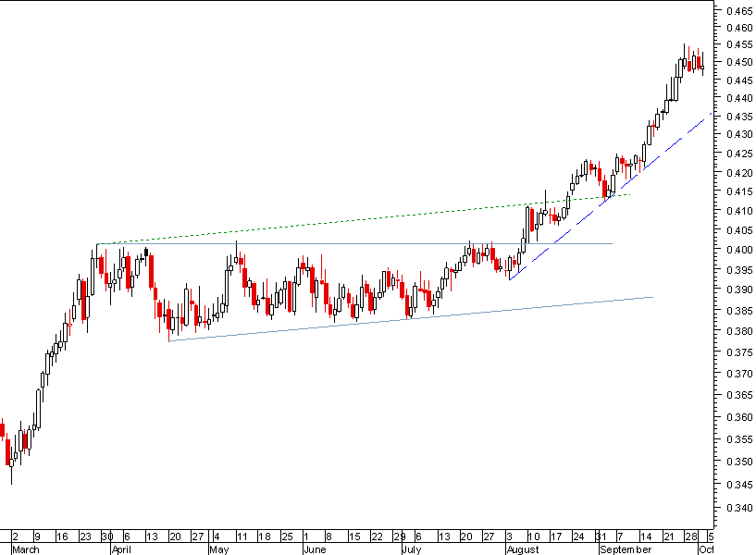
Task: Select the 0.400 price axis label
Action: [739, 250]
